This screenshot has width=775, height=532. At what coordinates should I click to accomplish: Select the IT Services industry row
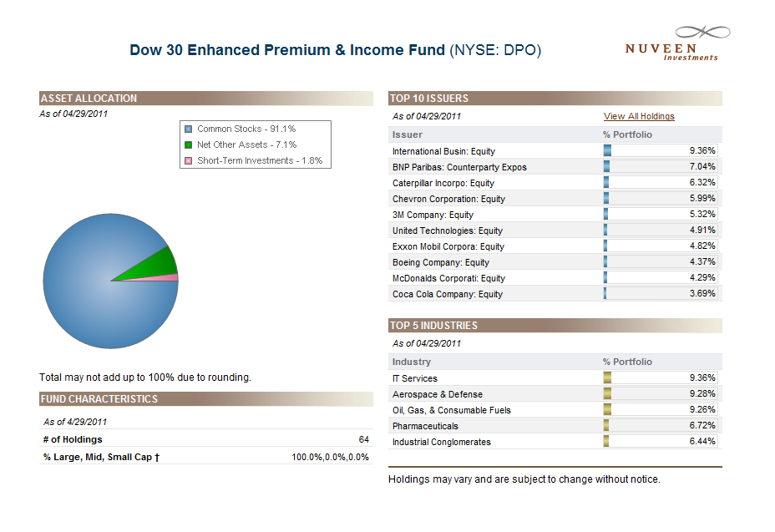[555, 377]
